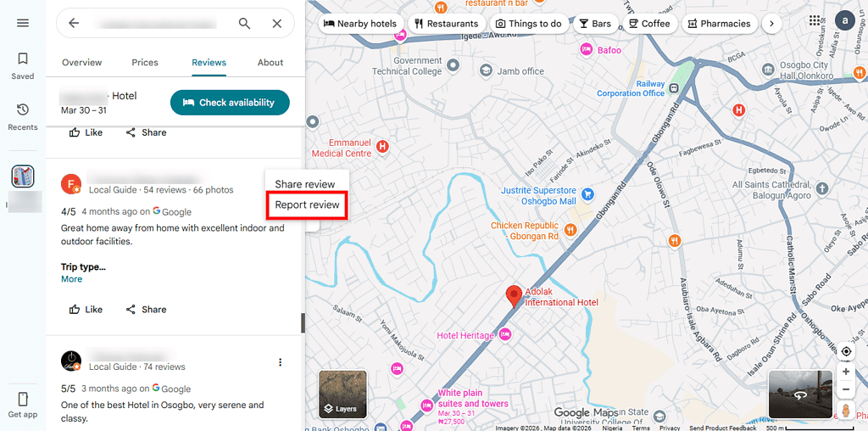This screenshot has height=431, width=868.
Task: Open options menu for second review
Action: 281,362
